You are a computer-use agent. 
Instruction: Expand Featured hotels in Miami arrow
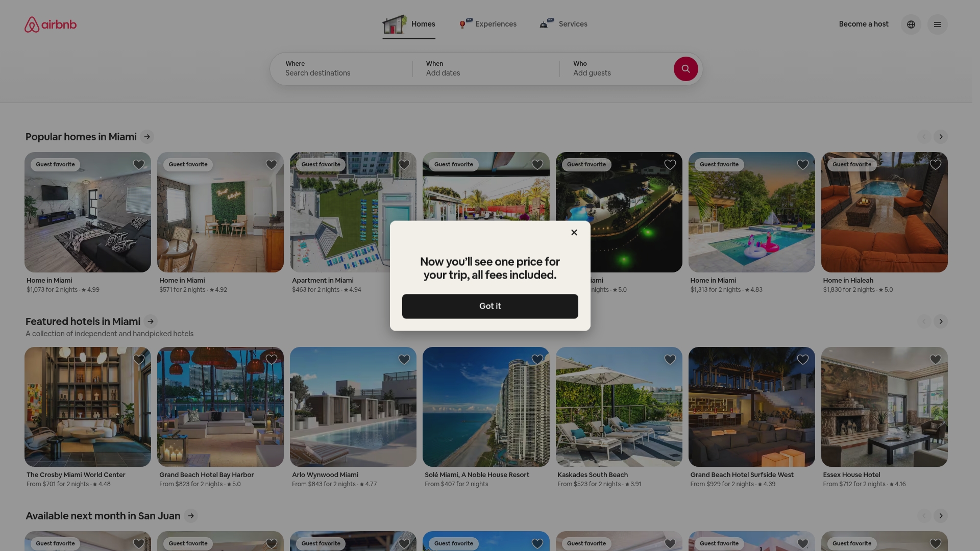pos(151,321)
